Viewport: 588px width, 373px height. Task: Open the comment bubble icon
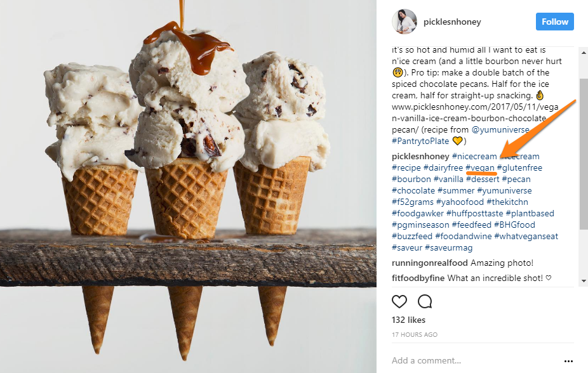click(425, 301)
